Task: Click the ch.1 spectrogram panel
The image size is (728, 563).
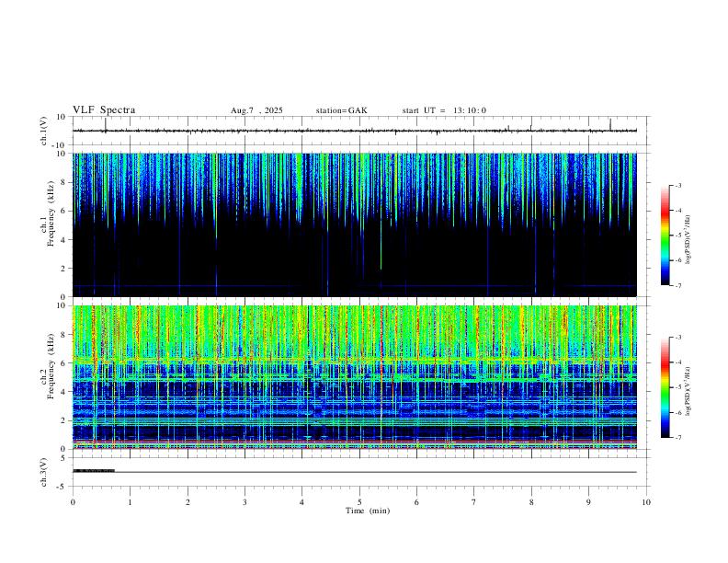Action: point(355,224)
